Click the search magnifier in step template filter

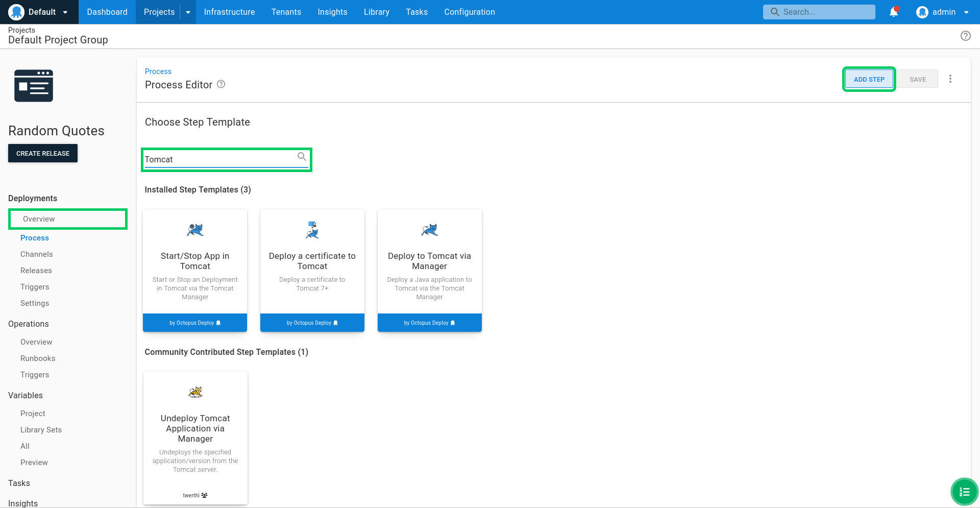[302, 156]
